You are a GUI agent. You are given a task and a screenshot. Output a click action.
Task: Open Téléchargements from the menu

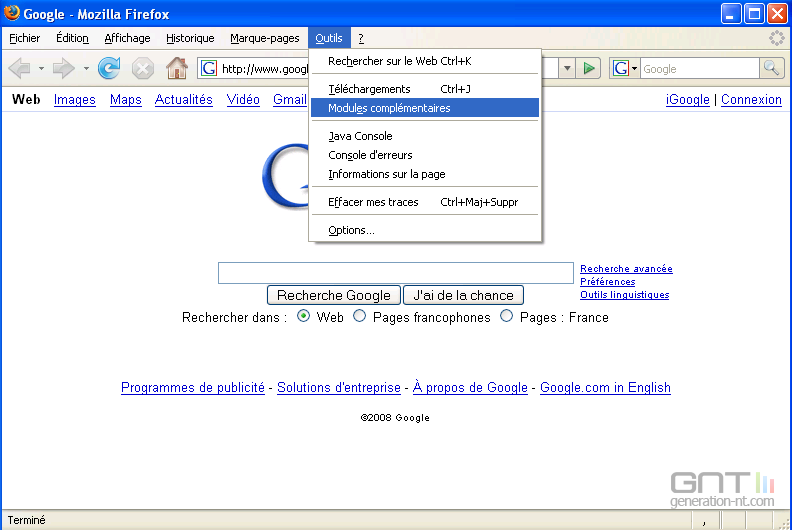tap(425, 89)
